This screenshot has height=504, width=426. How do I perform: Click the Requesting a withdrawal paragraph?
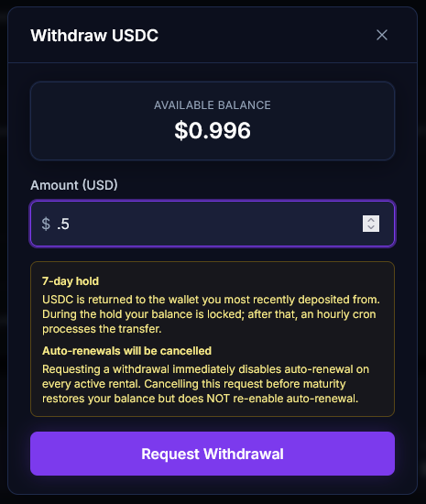point(205,384)
